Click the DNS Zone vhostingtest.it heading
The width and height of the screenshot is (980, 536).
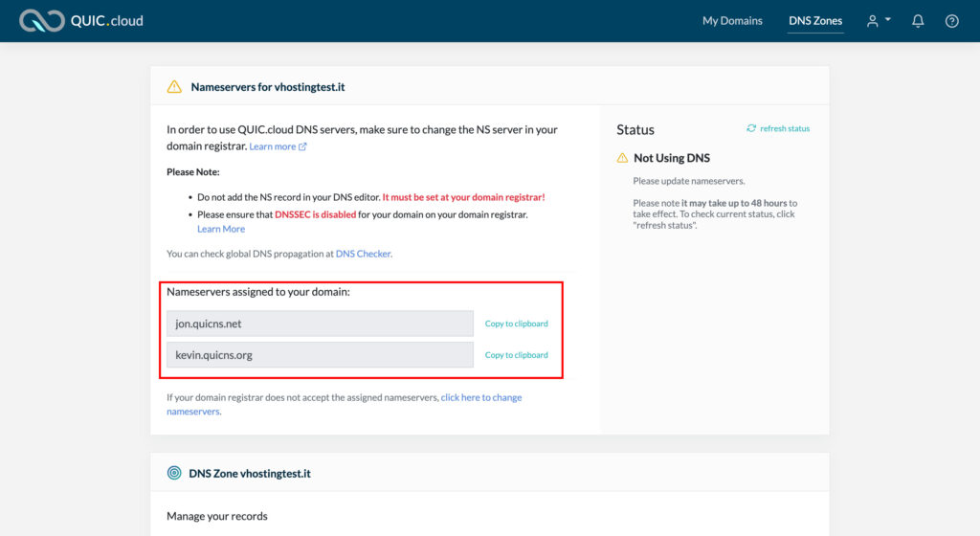tap(250, 474)
